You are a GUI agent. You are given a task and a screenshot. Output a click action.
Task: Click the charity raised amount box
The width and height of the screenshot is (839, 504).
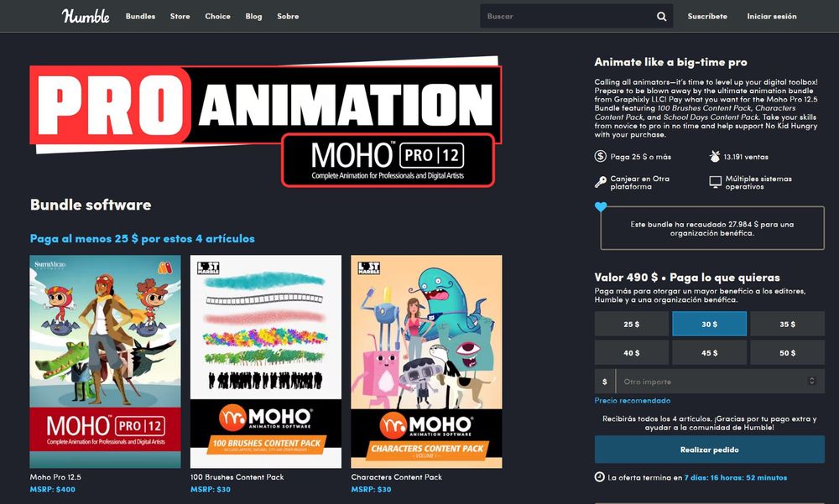point(712,228)
